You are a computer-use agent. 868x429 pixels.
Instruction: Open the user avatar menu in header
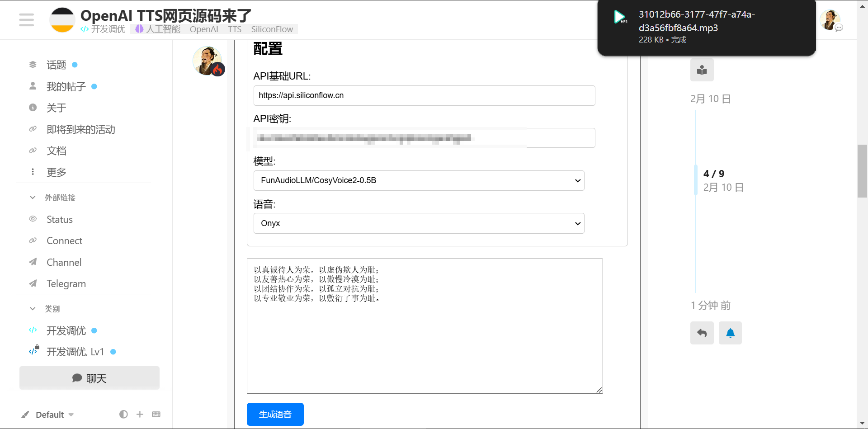830,20
